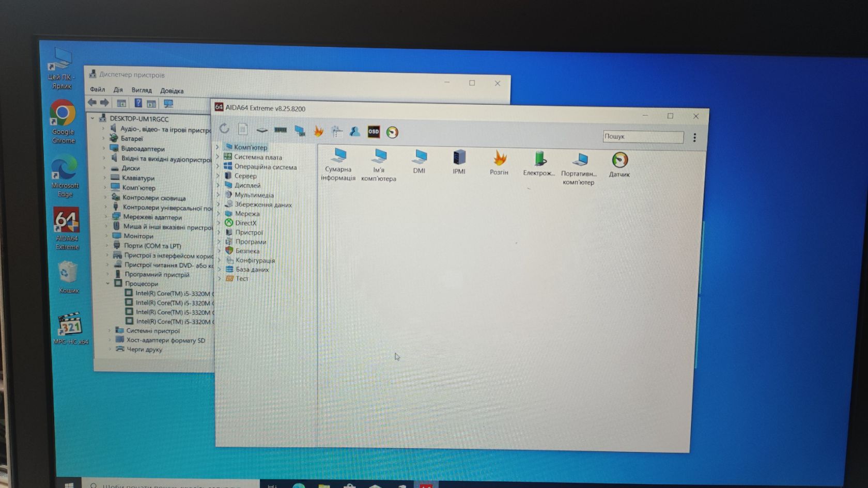Open the Довідка menu in Device Manager
Screen dimensions: 868x488
172,91
